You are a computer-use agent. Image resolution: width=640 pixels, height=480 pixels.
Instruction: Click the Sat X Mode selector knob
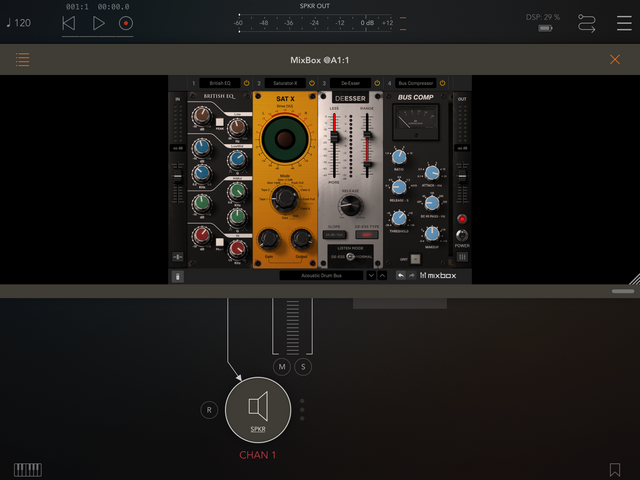(x=285, y=198)
